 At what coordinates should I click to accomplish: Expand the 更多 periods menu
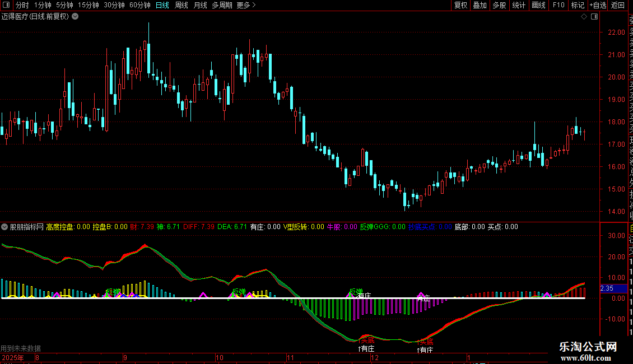[x=246, y=5]
